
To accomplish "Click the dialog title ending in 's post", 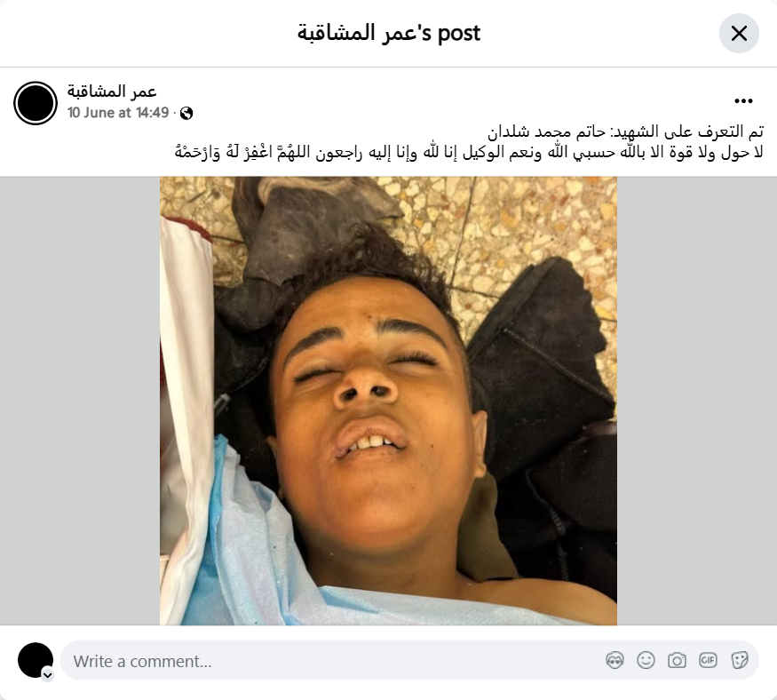I will point(389,33).
